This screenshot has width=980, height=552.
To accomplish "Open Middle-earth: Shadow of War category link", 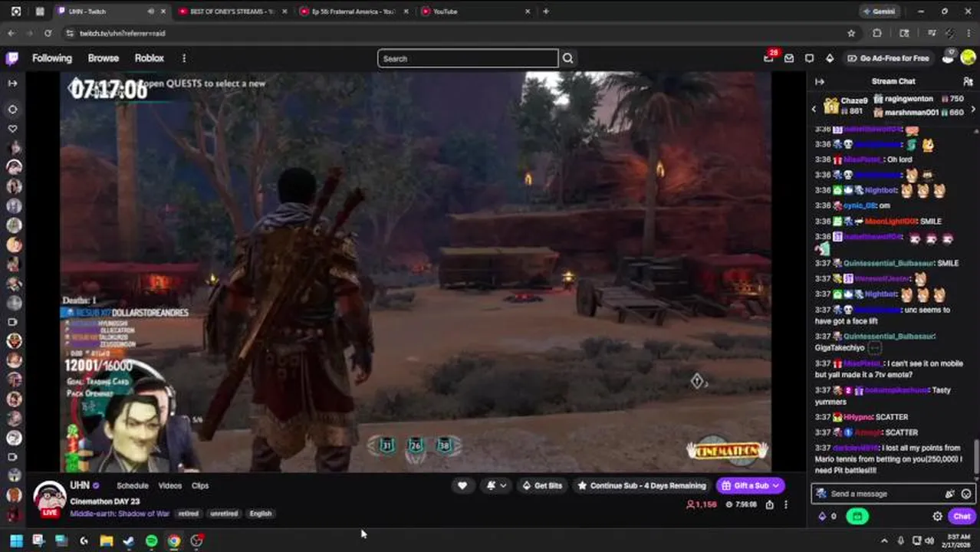I will tap(120, 514).
